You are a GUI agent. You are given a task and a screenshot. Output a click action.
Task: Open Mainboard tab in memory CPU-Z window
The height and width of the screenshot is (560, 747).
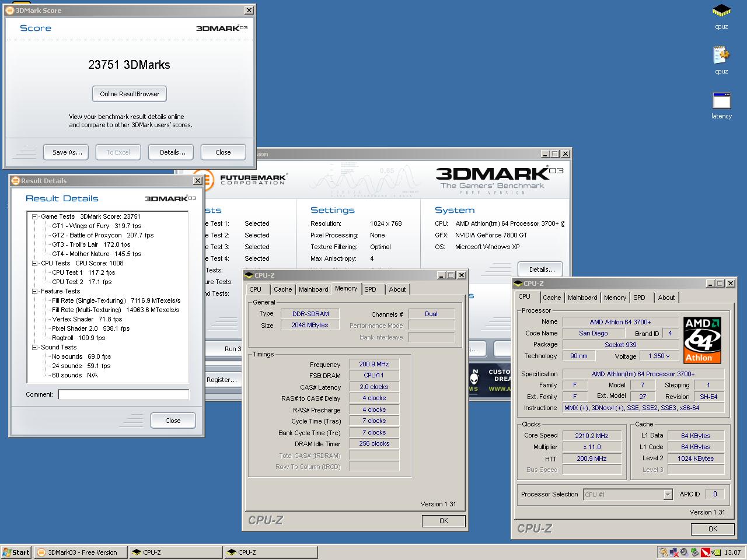(313, 289)
